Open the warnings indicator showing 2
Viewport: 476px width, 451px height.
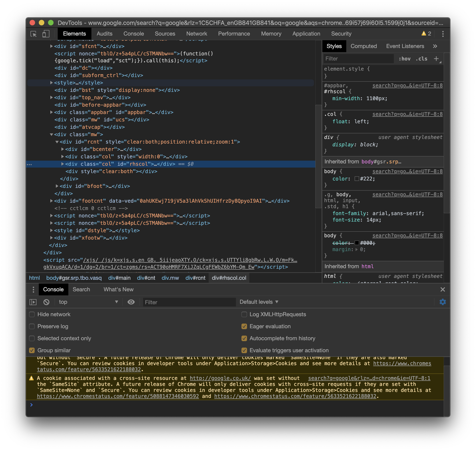(425, 34)
